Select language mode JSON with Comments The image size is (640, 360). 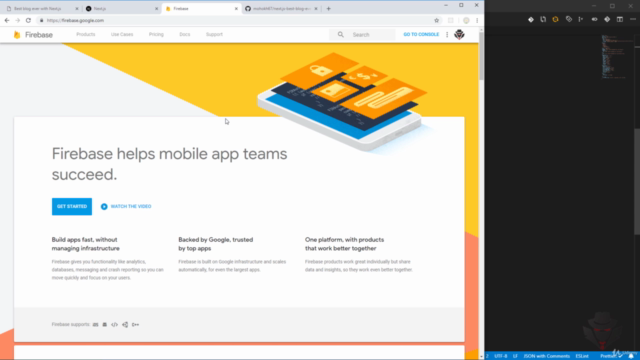pos(547,356)
